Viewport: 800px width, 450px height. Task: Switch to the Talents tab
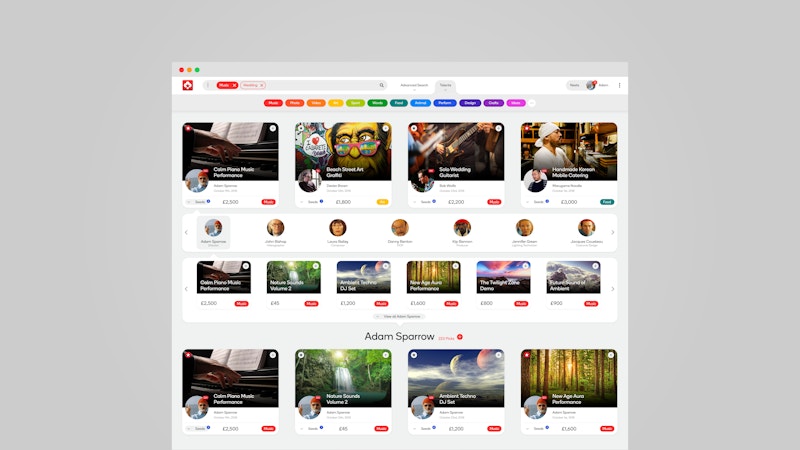click(x=445, y=85)
